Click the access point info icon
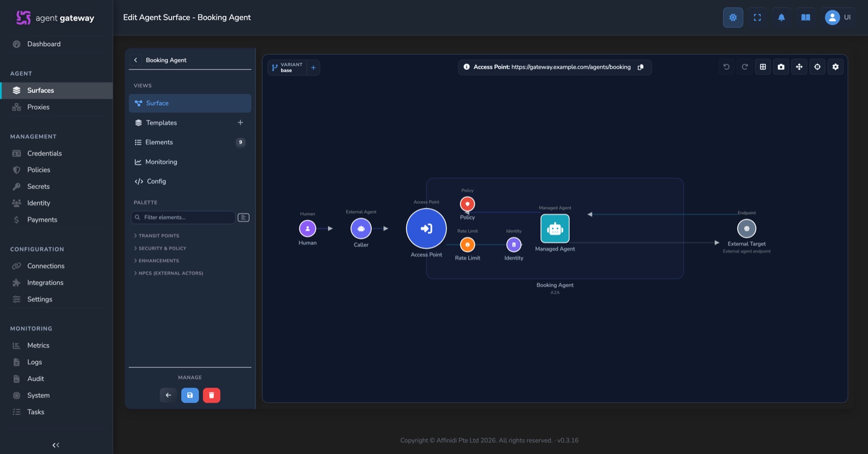This screenshot has width=868, height=454. click(x=467, y=67)
